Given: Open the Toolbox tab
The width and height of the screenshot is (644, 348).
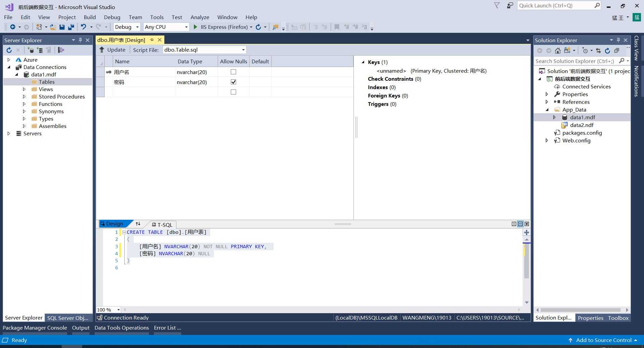Looking at the screenshot, I should click(x=618, y=318).
